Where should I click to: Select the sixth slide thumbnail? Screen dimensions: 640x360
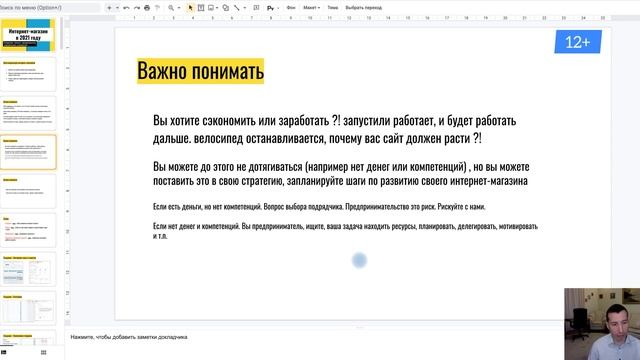pos(28,230)
